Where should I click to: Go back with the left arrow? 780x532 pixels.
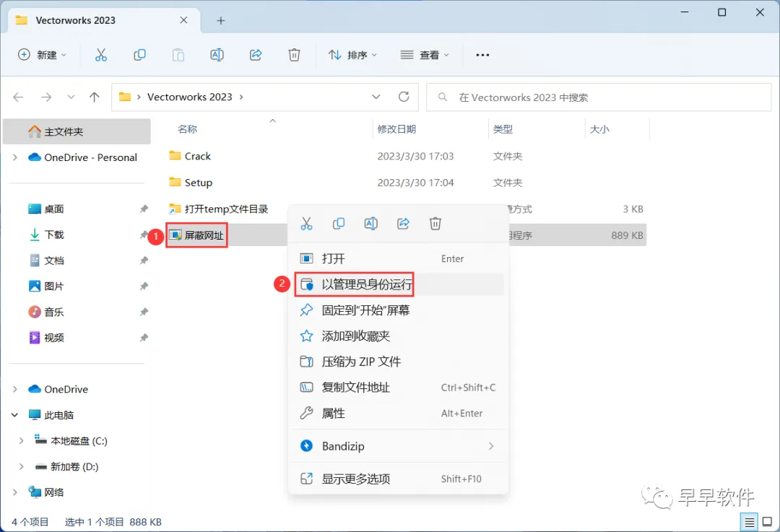(x=18, y=97)
